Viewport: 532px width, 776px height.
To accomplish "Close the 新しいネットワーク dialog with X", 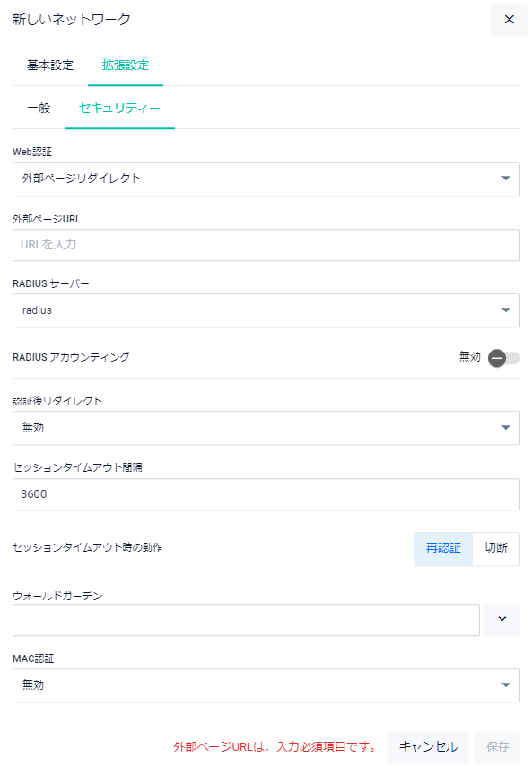I will click(x=509, y=20).
